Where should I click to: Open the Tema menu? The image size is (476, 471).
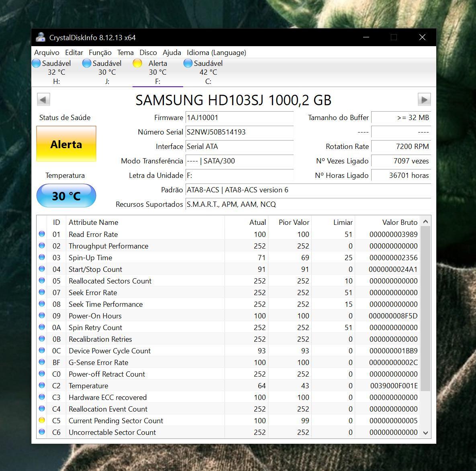coord(125,53)
